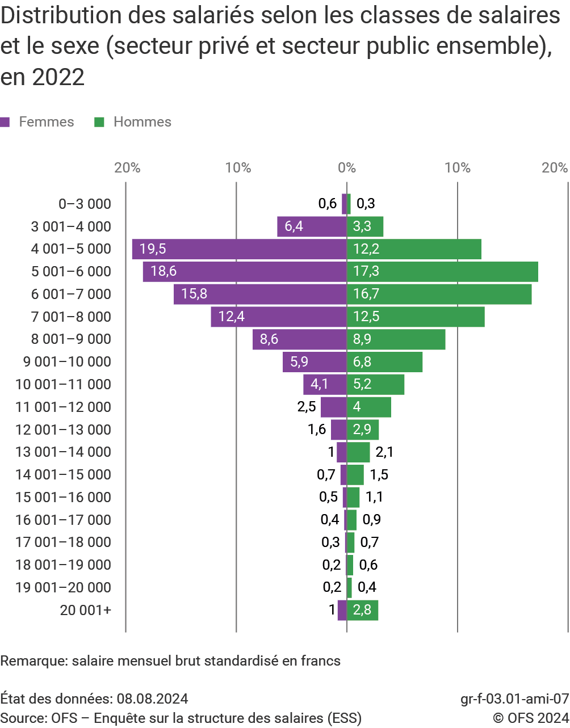Click the purple Femmes legend swatch
This screenshot has height=728, width=570.
[x=6, y=122]
